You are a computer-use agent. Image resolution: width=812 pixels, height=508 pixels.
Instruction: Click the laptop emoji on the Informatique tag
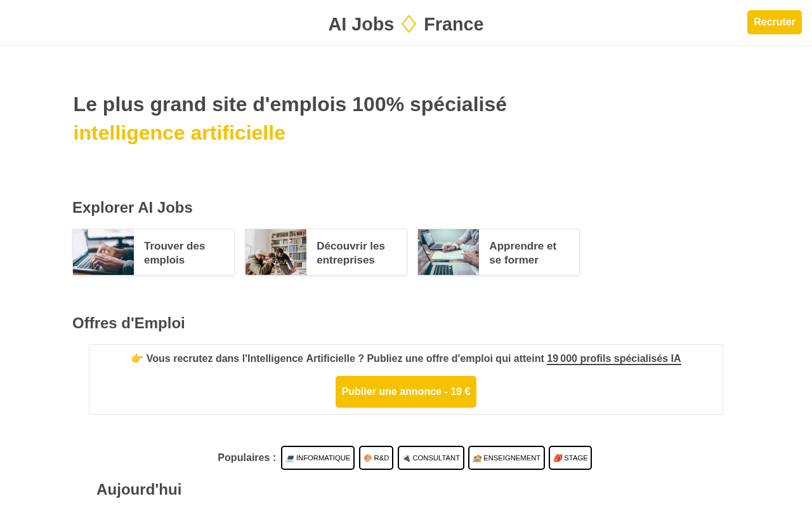point(290,458)
